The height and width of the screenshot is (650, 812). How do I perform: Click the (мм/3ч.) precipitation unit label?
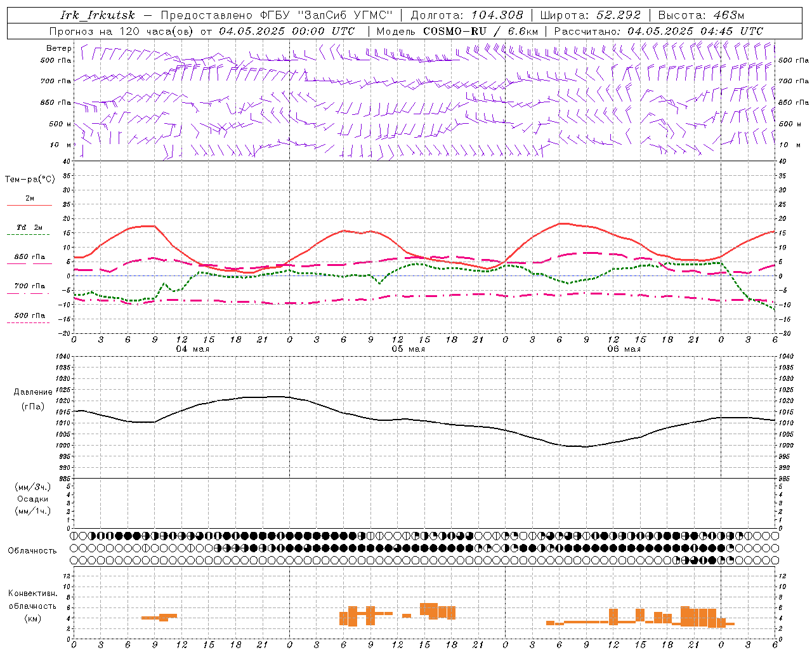click(33, 487)
